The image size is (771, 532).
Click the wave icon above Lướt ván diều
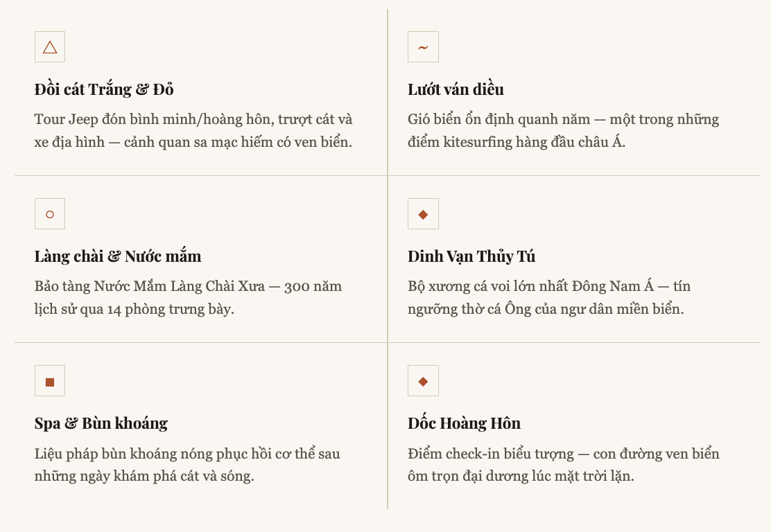click(x=423, y=47)
